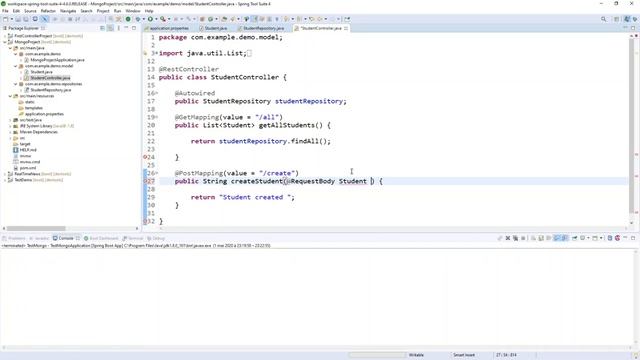Click error marker on line 24 gutter
The height and width of the screenshot is (360, 640).
click(145, 157)
